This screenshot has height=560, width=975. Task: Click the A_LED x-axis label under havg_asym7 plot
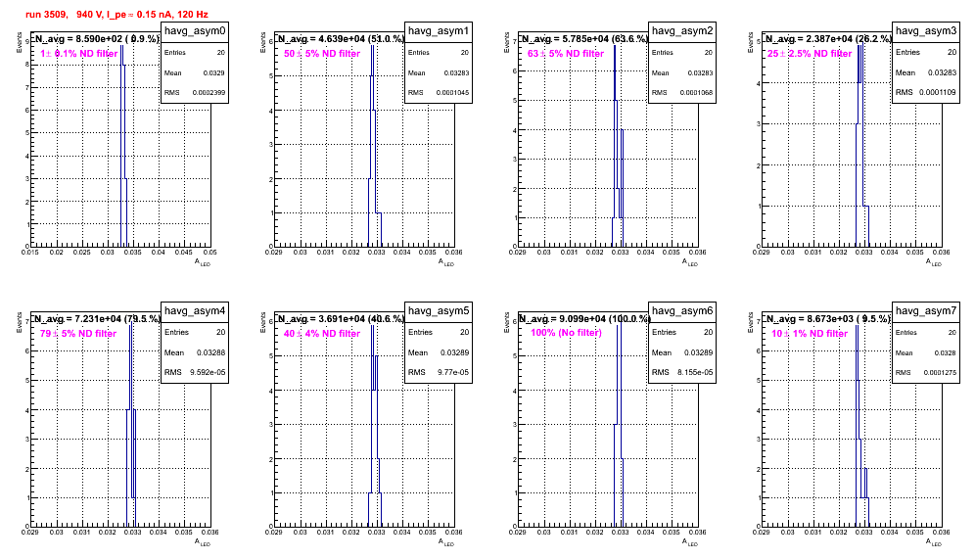(934, 542)
